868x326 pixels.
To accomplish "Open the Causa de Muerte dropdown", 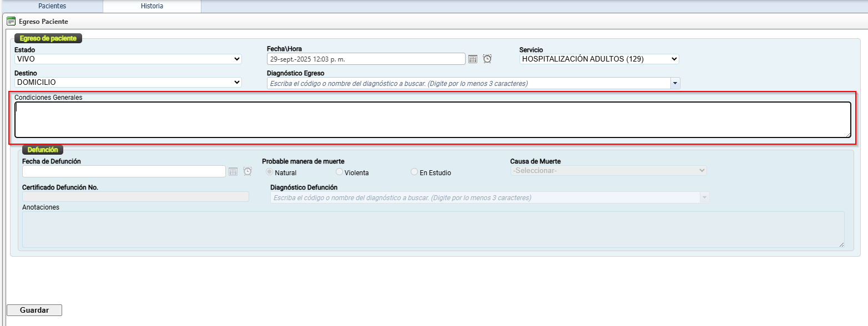I will [x=608, y=171].
